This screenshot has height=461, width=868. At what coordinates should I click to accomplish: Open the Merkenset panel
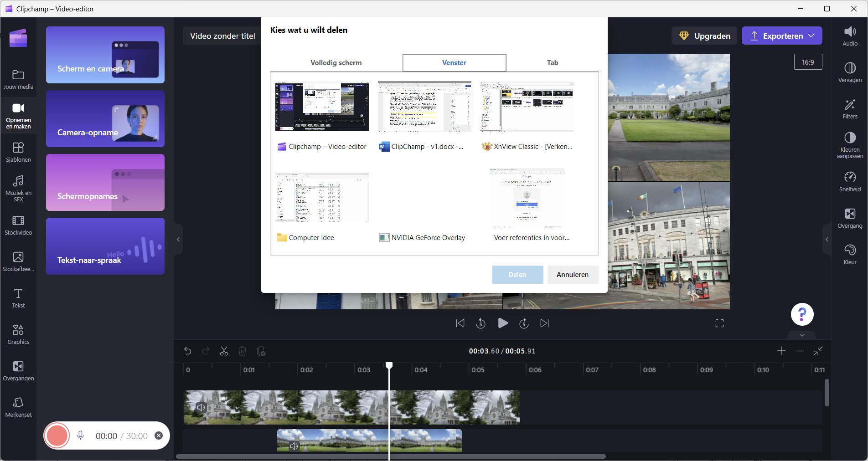[x=18, y=407]
